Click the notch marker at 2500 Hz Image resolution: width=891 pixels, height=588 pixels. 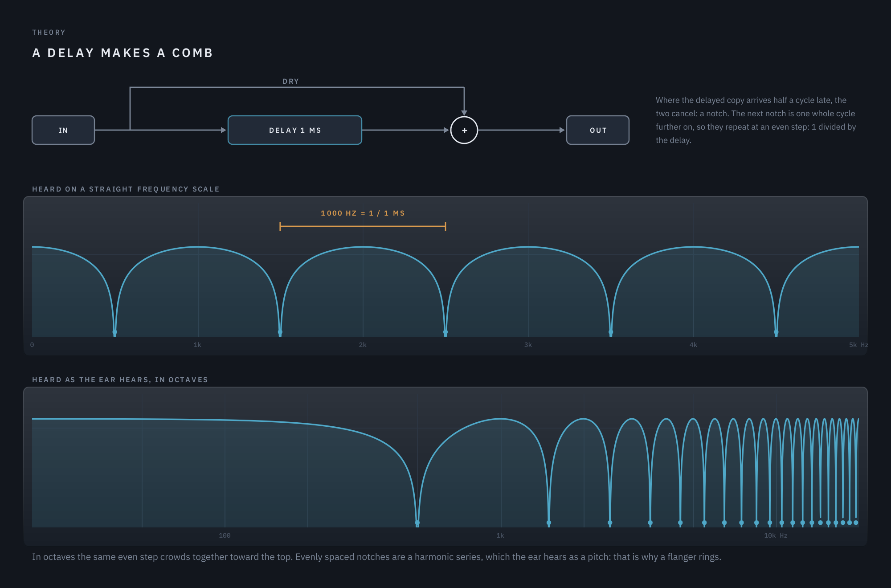pyautogui.click(x=445, y=332)
